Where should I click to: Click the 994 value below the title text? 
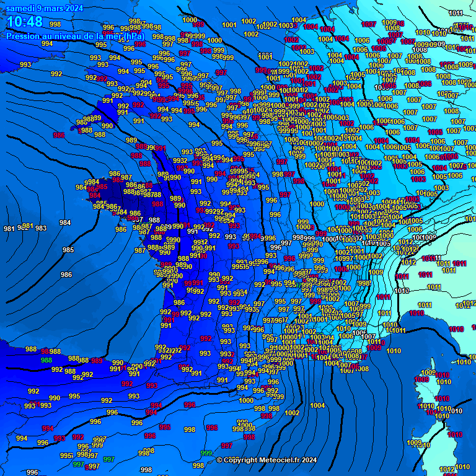[47, 44]
